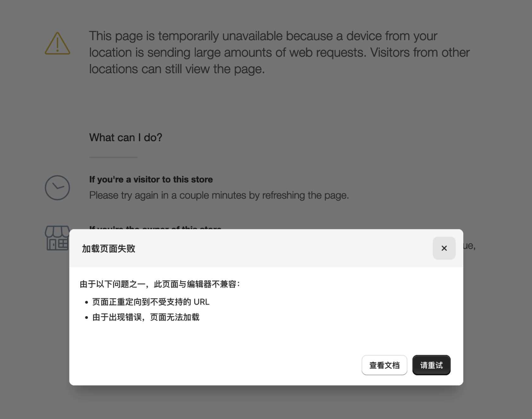Image resolution: width=532 pixels, height=419 pixels.
Task: Click the warning triangle icon
Action: tap(57, 43)
